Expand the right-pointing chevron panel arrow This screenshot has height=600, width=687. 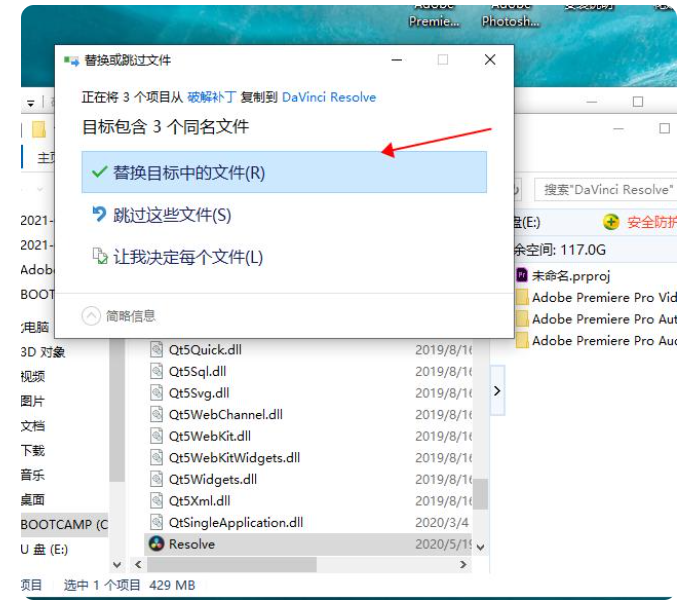click(x=497, y=392)
